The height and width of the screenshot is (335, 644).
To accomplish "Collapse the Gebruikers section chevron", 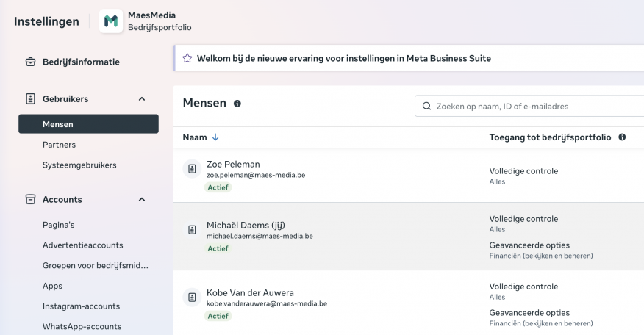I will [142, 99].
